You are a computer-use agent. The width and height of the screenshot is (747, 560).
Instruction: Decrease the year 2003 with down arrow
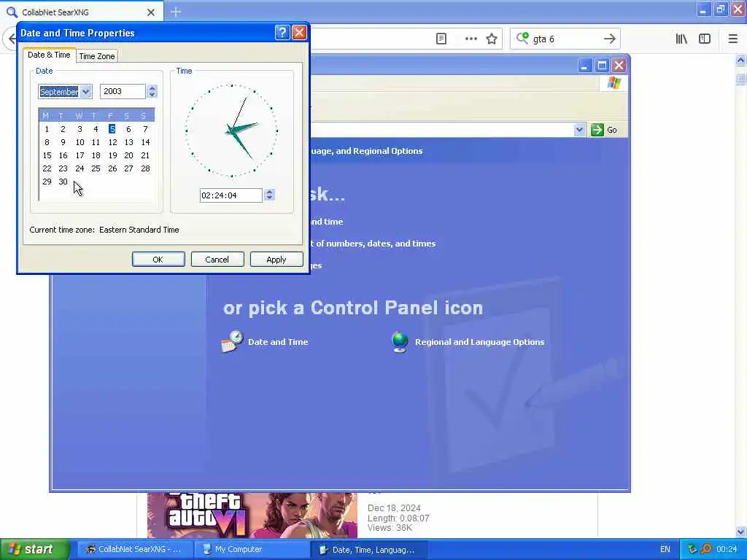coord(152,95)
